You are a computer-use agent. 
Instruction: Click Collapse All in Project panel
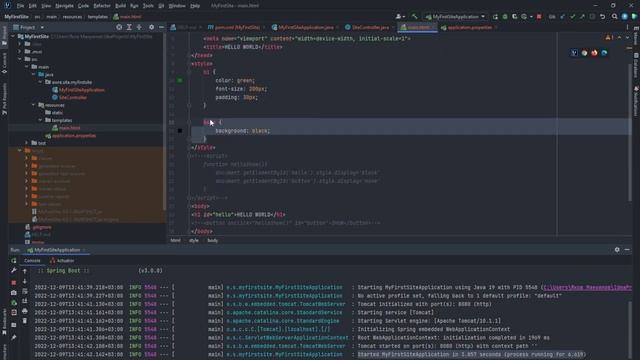pos(139,27)
